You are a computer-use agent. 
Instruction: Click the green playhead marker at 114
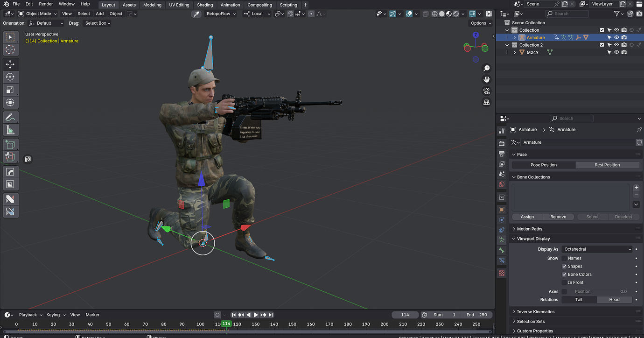pyautogui.click(x=226, y=324)
